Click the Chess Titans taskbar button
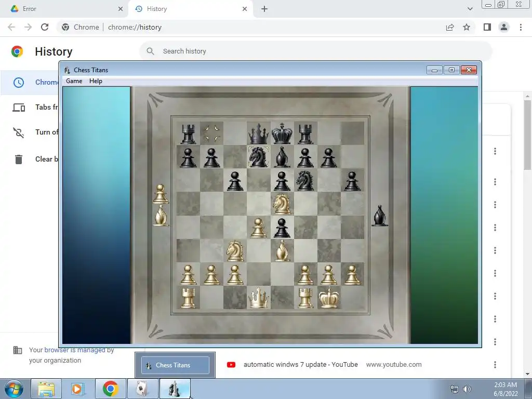 tap(175, 389)
